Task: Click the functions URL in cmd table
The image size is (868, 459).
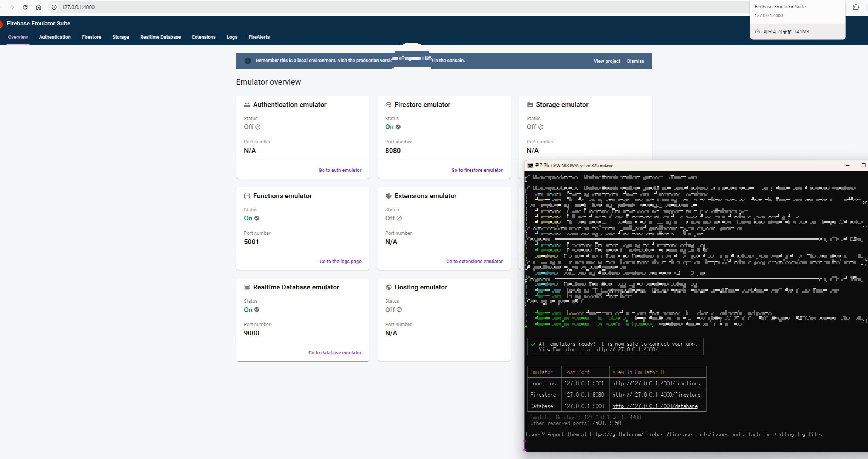Action: coord(656,383)
